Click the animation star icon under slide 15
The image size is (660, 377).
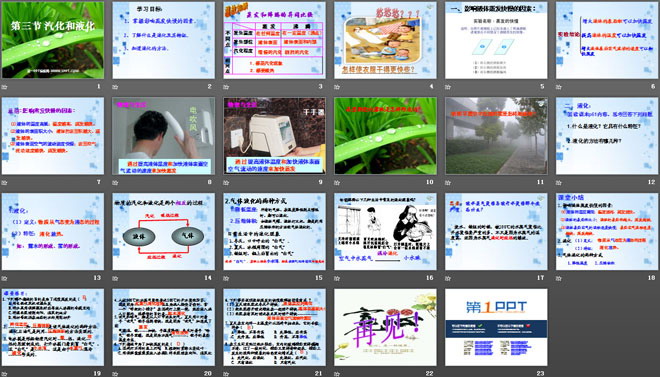click(x=226, y=278)
